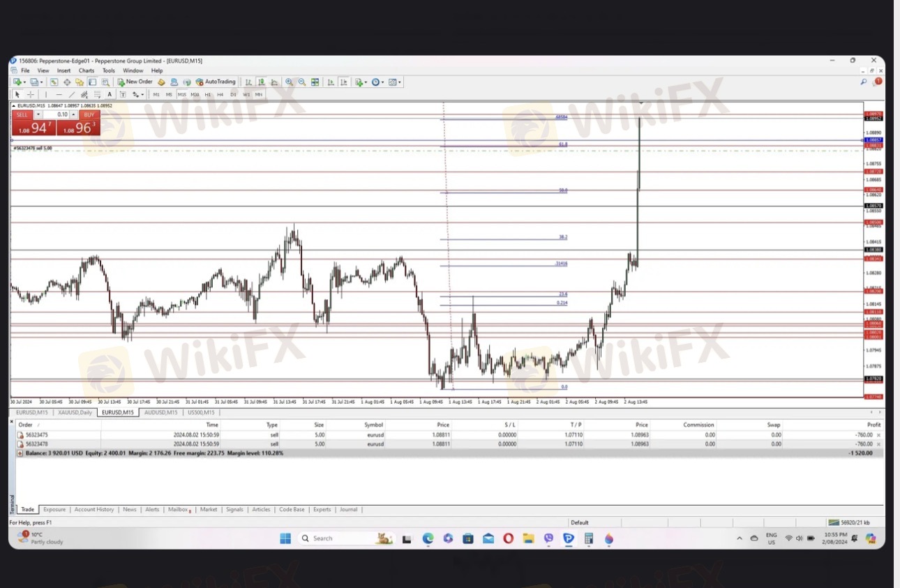This screenshot has width=900, height=588.
Task: Switch chart to candlesticks display
Action: pyautogui.click(x=261, y=82)
